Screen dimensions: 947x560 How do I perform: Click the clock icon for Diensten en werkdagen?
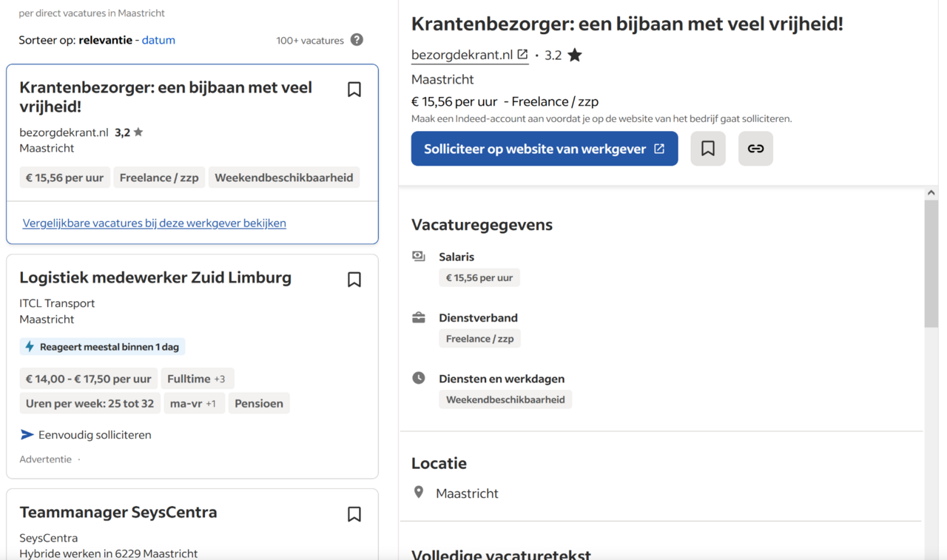pos(419,378)
